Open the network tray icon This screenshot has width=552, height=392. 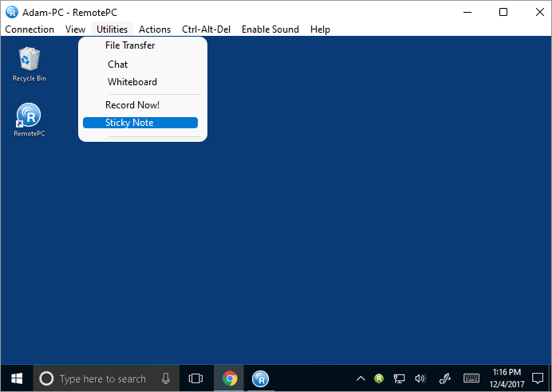point(399,378)
